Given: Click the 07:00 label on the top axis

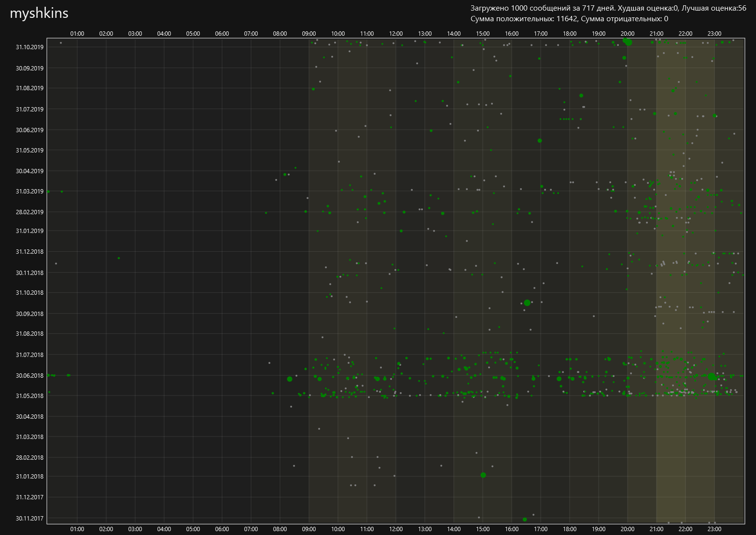Looking at the screenshot, I should 251,33.
